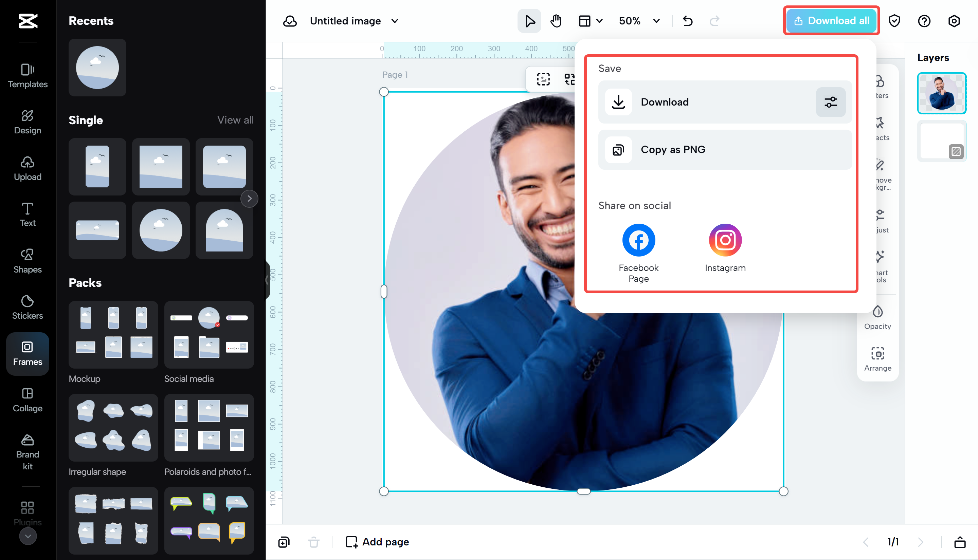Open the Shapes panel

pyautogui.click(x=27, y=260)
